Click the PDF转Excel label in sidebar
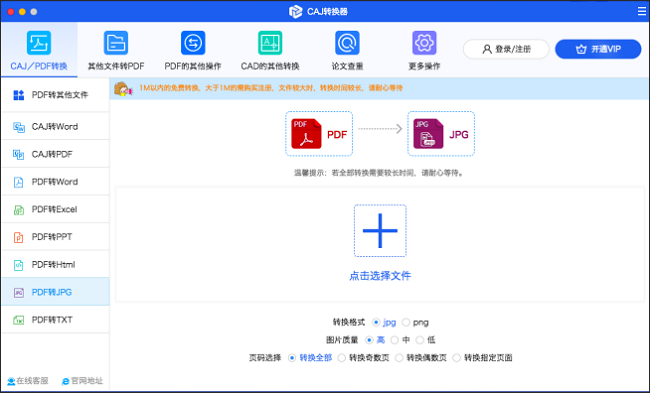This screenshot has height=393, width=650. pyautogui.click(x=54, y=210)
